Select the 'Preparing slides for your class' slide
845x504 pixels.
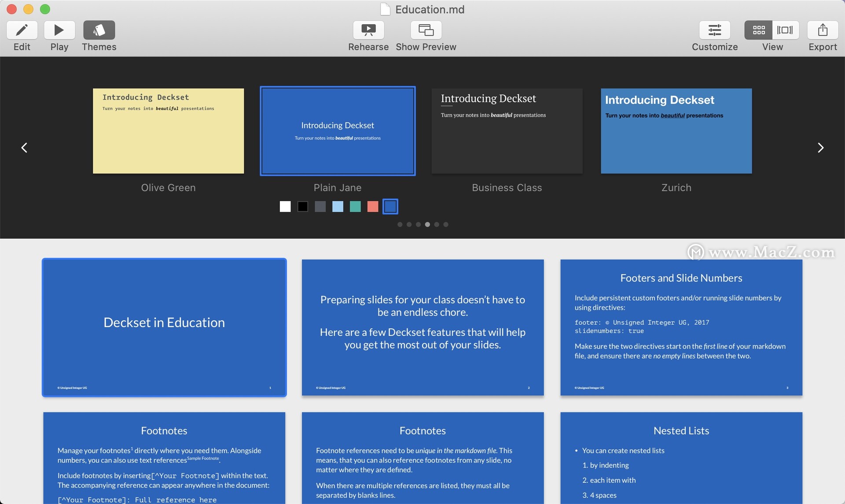click(423, 327)
